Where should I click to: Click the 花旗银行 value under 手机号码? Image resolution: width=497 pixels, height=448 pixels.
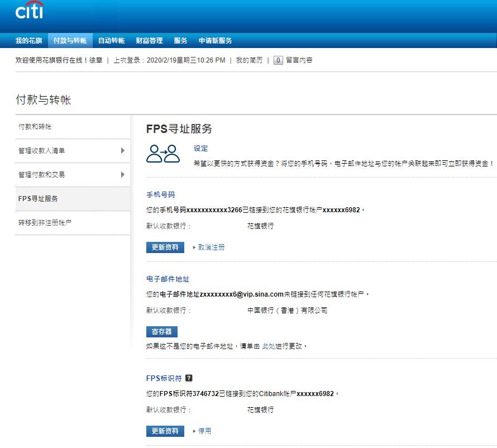(261, 226)
